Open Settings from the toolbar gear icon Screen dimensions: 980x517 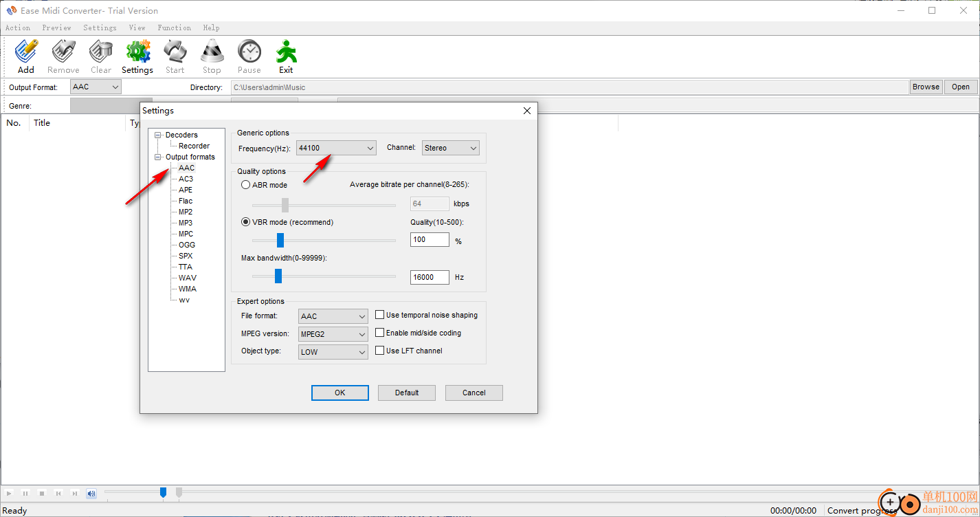coord(137,56)
